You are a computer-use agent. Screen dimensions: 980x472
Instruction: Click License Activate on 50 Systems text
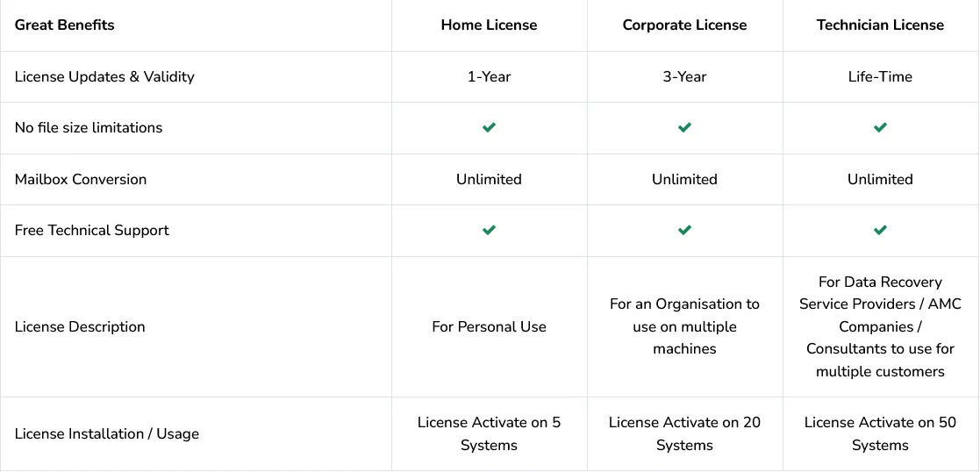[x=880, y=433]
